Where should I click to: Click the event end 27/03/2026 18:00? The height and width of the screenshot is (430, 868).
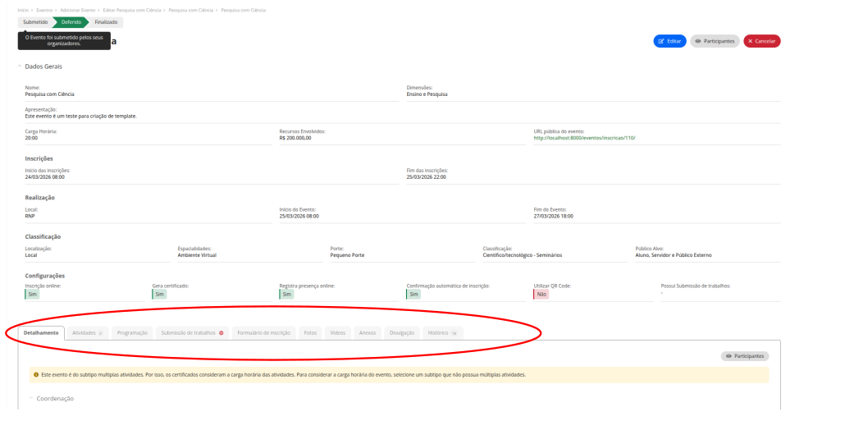[x=554, y=216]
